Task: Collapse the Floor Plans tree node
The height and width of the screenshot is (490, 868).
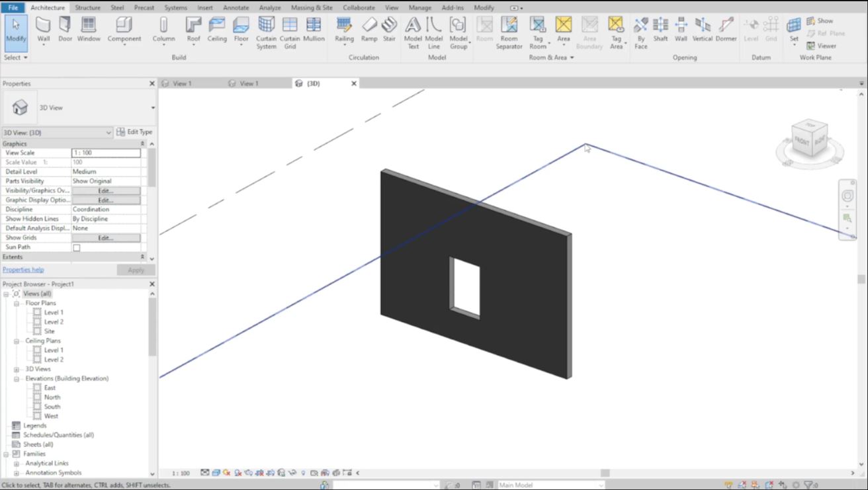Action: (17, 304)
